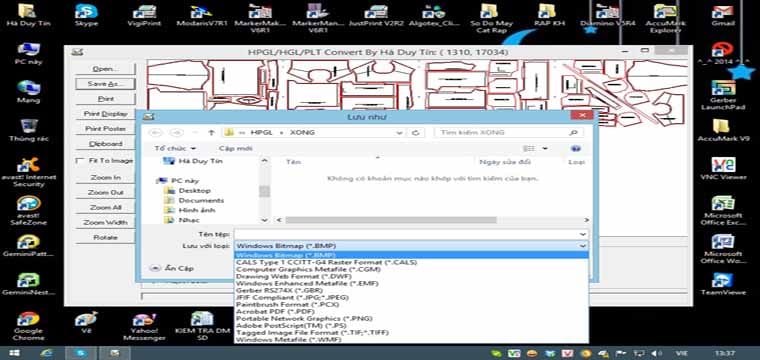Click the Zoom In button
Screen dimensions: 760x360
click(105, 178)
